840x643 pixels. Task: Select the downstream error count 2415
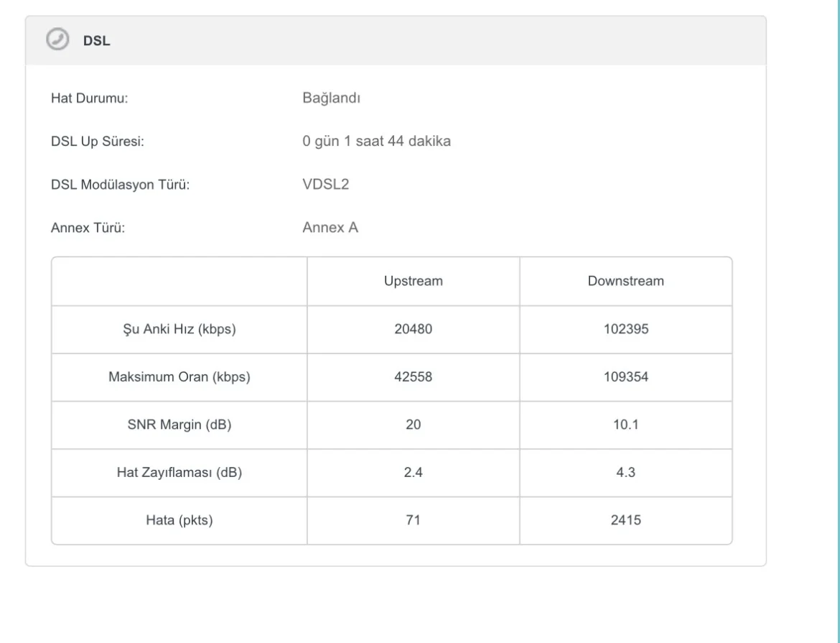[625, 519]
